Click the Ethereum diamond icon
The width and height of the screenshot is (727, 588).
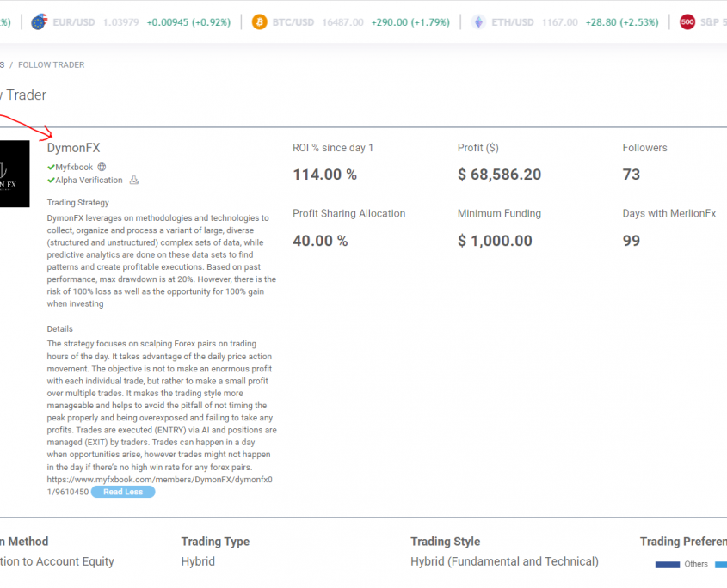pyautogui.click(x=479, y=22)
